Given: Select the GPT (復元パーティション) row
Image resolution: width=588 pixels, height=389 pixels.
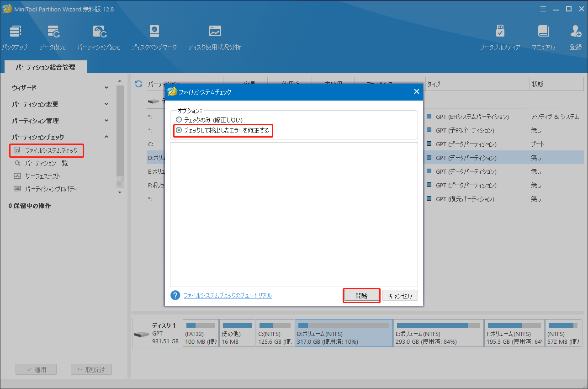Looking at the screenshot, I should [465, 199].
